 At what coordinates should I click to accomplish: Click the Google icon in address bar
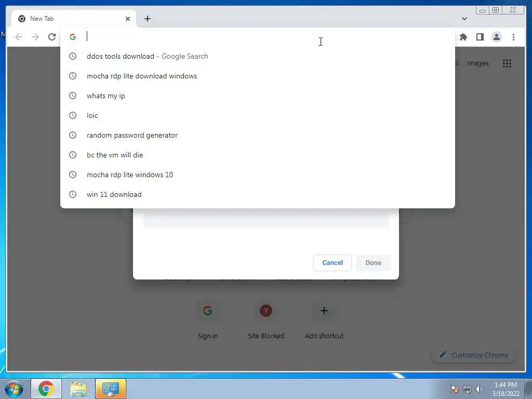click(x=73, y=37)
